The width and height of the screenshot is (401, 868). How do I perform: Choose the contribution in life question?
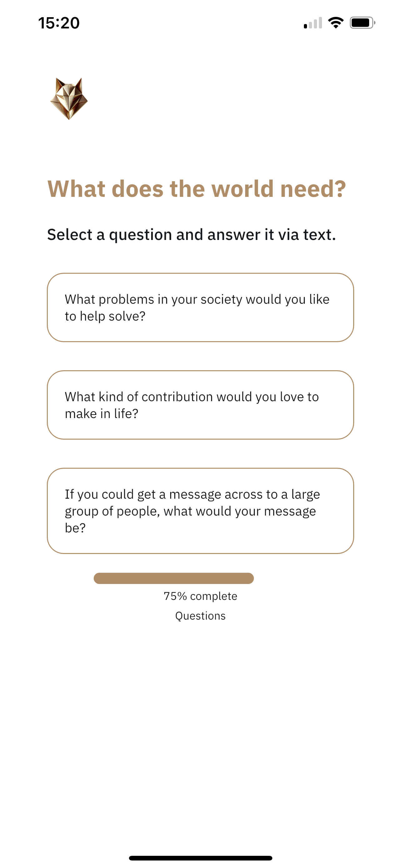coord(200,405)
